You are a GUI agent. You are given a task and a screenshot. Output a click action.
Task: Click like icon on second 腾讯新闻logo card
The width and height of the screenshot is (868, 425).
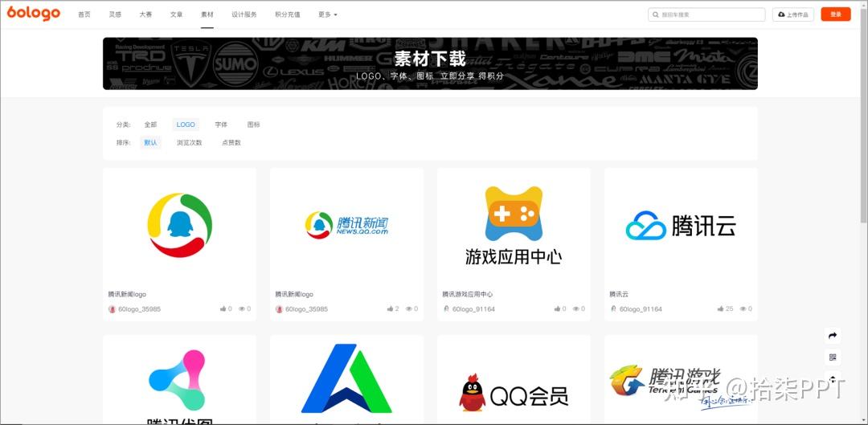click(x=391, y=309)
